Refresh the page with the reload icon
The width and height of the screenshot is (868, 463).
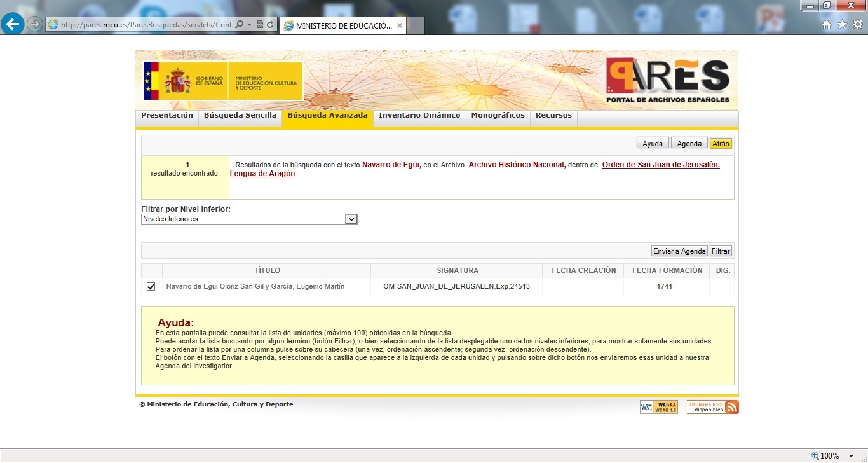pyautogui.click(x=271, y=25)
